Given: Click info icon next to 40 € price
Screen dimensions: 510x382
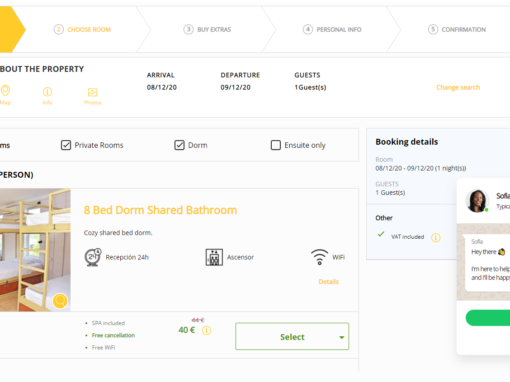Looking at the screenshot, I should [x=207, y=330].
